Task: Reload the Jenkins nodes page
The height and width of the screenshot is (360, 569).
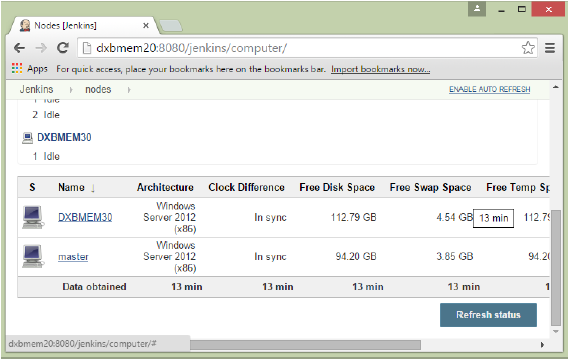Action: click(x=63, y=48)
